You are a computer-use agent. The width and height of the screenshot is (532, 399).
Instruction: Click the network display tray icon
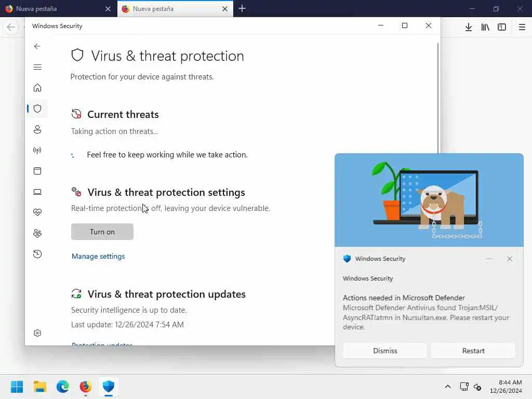pos(464,387)
